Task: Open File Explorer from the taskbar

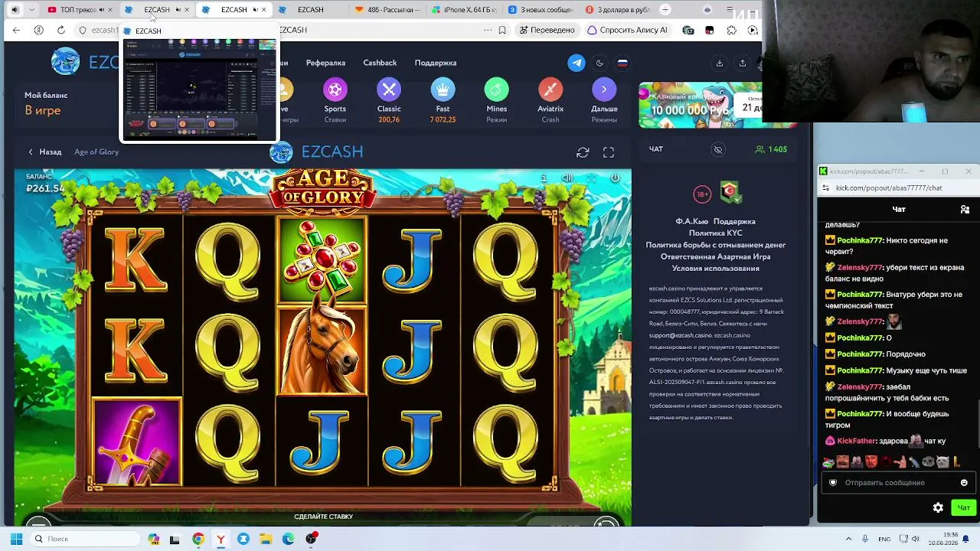Action: [x=266, y=539]
